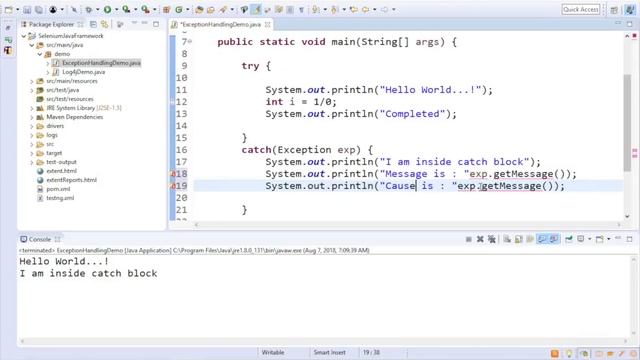Click the error marker on line 19
This screenshot has width=640, height=360.
(x=173, y=186)
